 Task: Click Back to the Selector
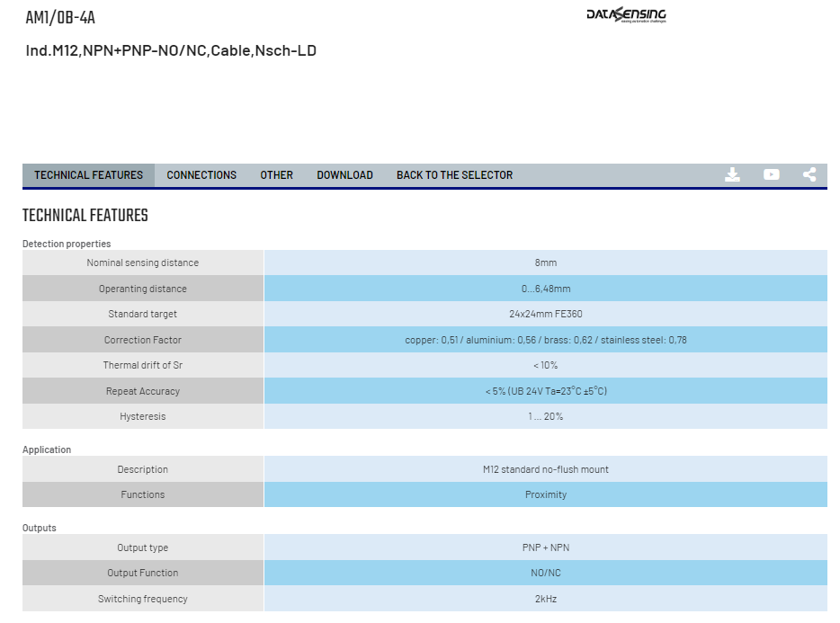coord(454,175)
